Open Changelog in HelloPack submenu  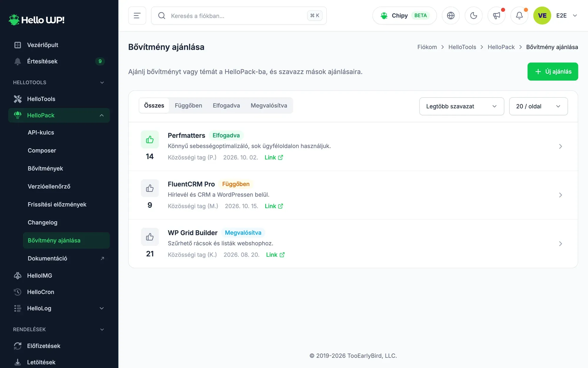[66, 223]
